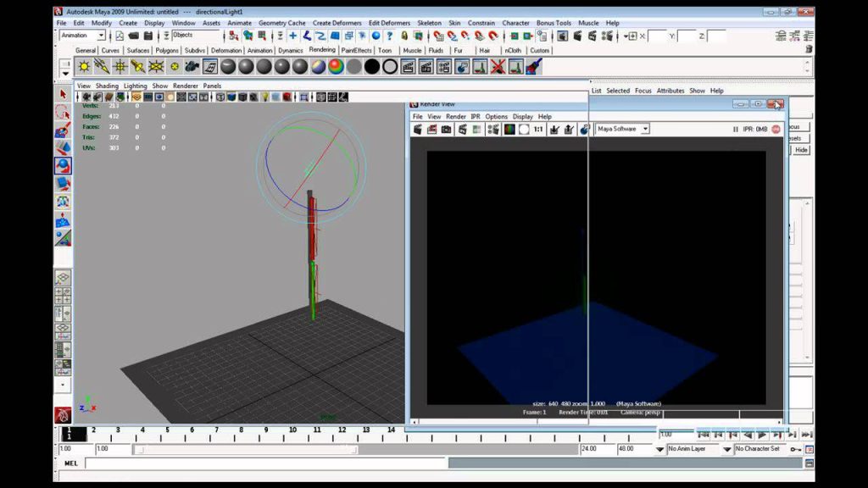868x488 pixels.
Task: Switch to the Polygons shelf tab
Action: 167,50
